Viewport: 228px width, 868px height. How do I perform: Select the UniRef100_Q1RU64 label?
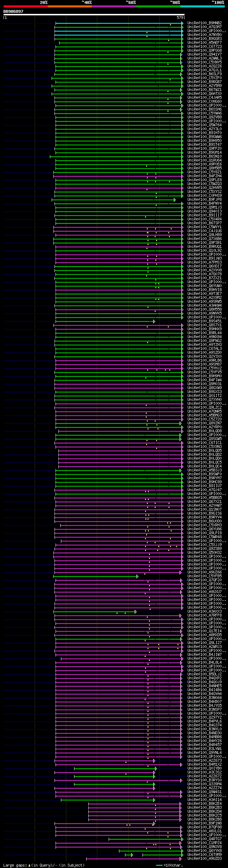(204, 160)
